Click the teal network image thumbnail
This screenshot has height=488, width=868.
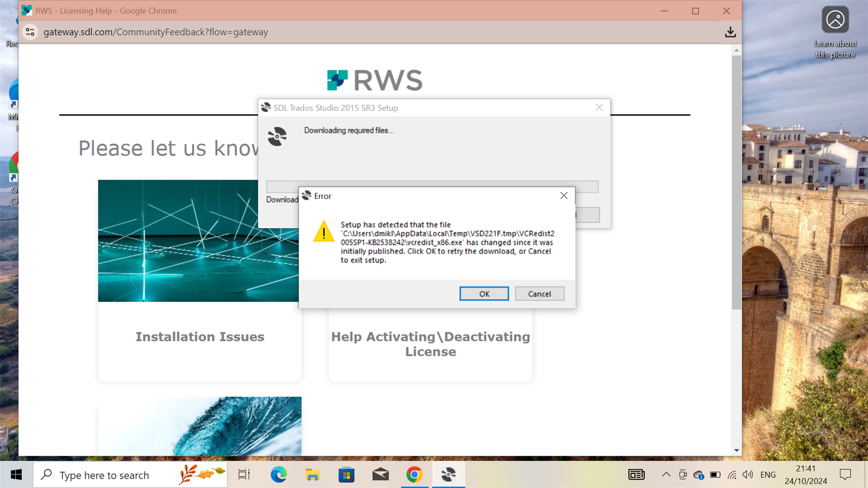click(198, 241)
